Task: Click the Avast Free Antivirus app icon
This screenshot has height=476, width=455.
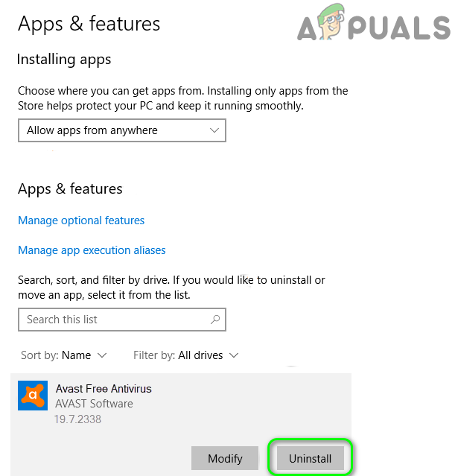Action: pos(33,396)
